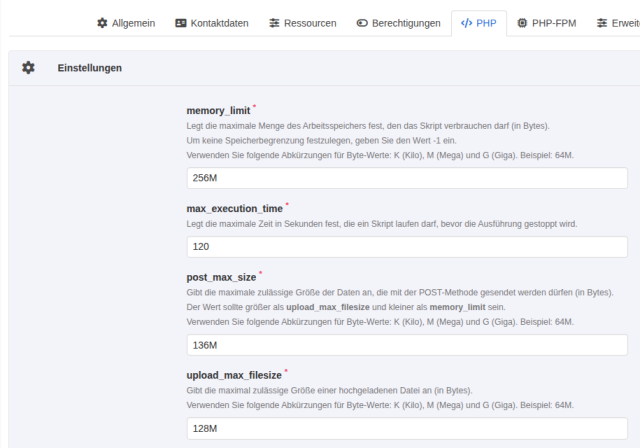
Task: Click the post_max_size field showing 136M
Action: (x=407, y=345)
